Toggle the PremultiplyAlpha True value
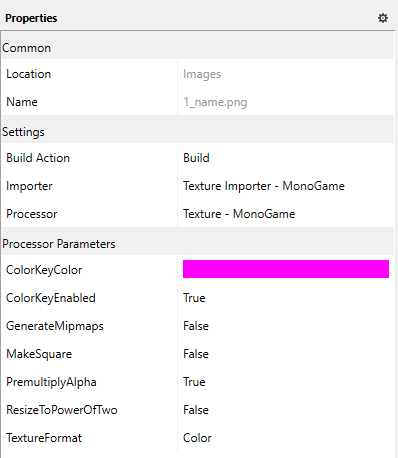 194,382
